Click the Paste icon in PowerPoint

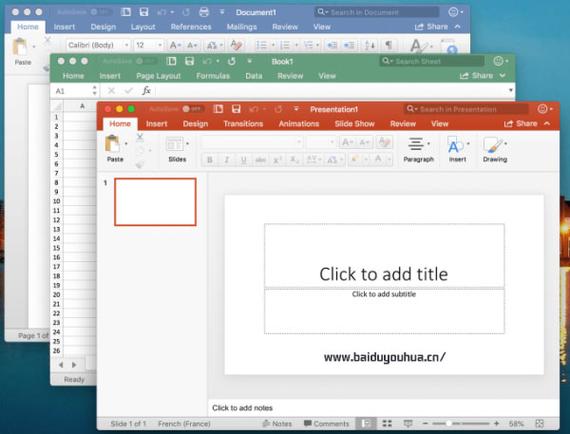(112, 144)
